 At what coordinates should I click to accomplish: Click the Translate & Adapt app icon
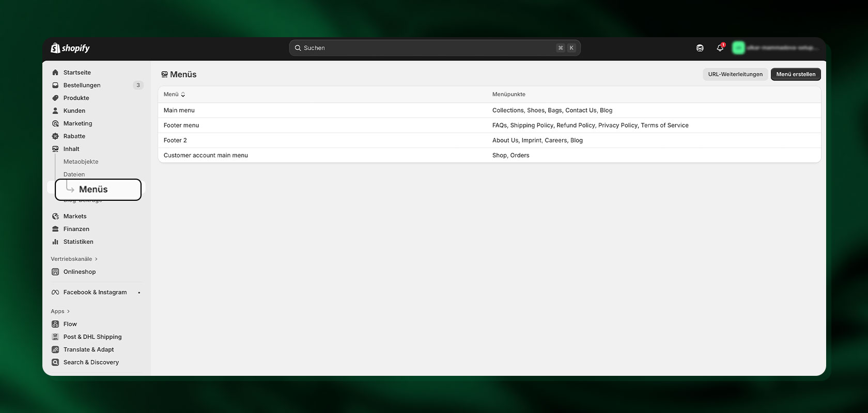[55, 350]
